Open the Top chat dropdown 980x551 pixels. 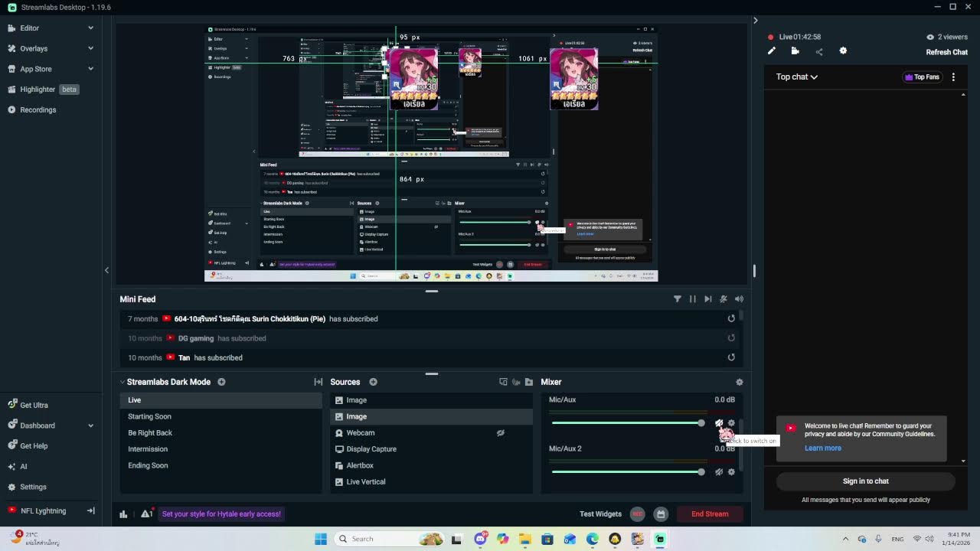[797, 77]
